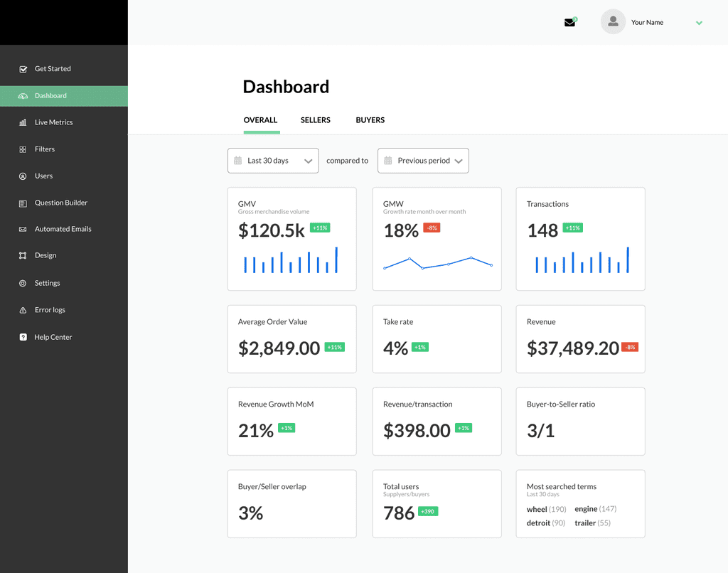Select the Live Metrics bar chart icon

(x=23, y=122)
